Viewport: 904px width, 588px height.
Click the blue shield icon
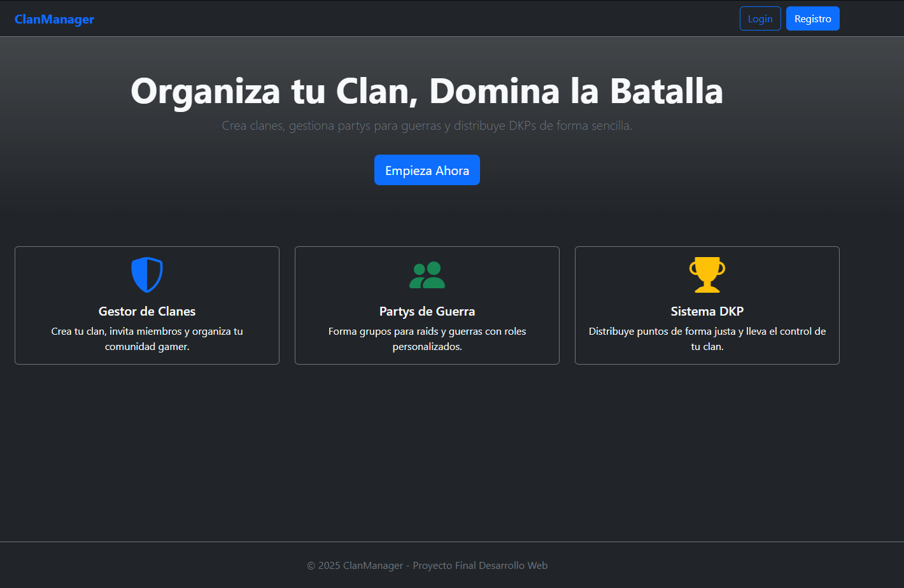[x=147, y=275]
